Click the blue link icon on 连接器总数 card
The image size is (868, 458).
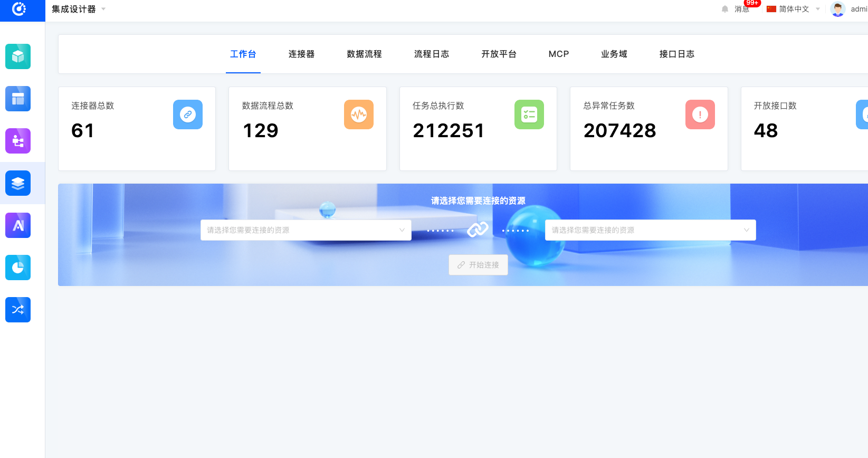188,114
